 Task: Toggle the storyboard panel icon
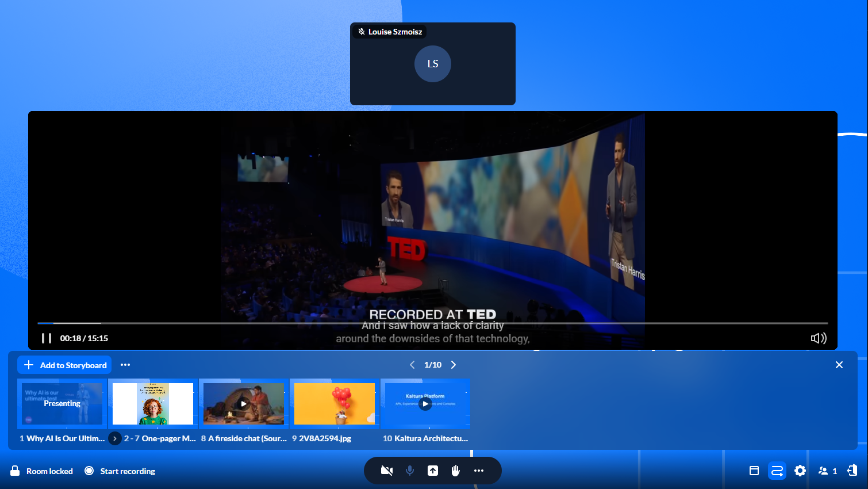click(777, 471)
